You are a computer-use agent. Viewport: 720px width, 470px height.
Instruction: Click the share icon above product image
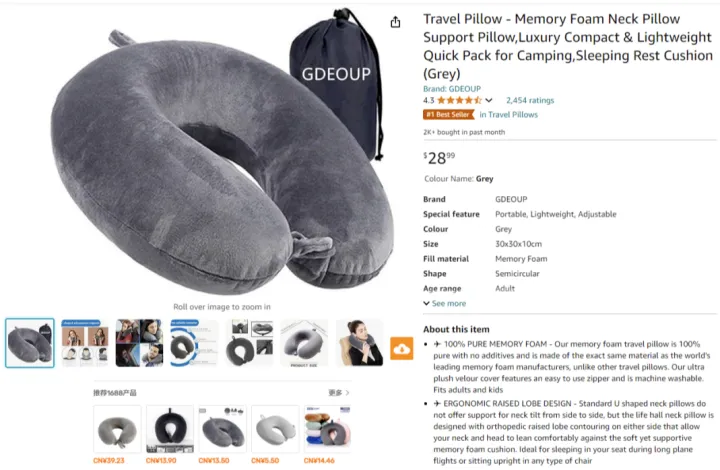click(395, 22)
